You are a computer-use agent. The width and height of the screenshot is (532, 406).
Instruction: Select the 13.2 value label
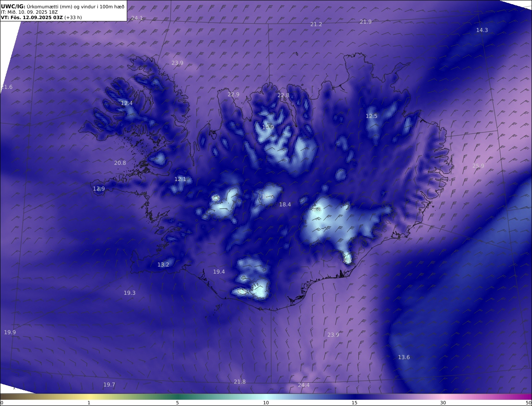click(x=163, y=265)
